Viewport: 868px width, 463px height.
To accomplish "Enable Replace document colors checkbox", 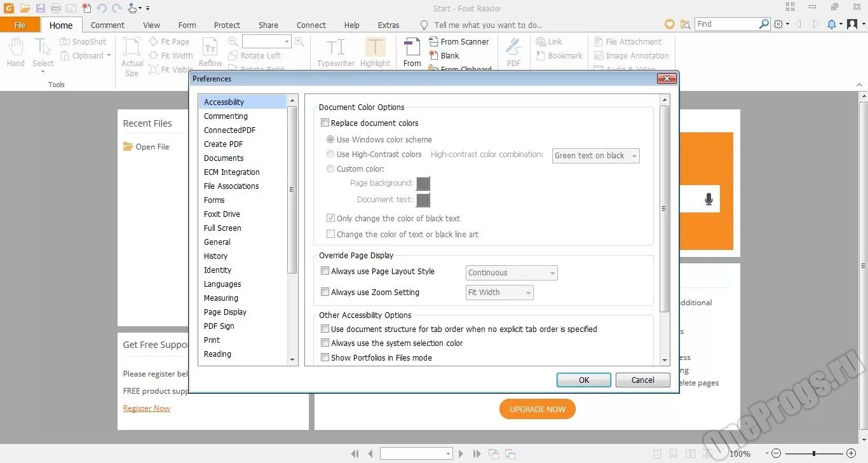I will tap(325, 123).
